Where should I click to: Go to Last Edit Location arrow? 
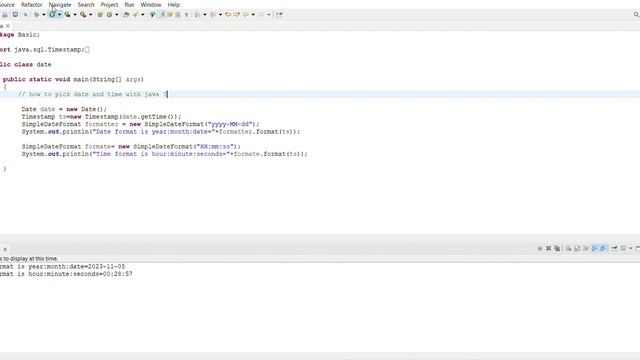coord(228,15)
